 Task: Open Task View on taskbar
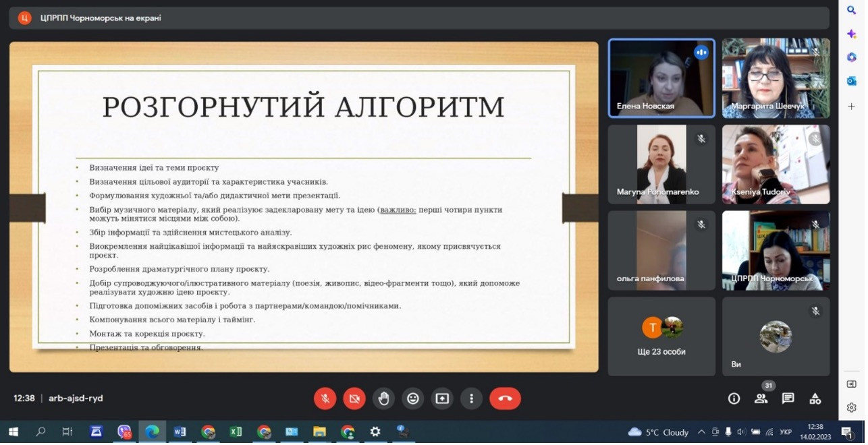point(67,432)
